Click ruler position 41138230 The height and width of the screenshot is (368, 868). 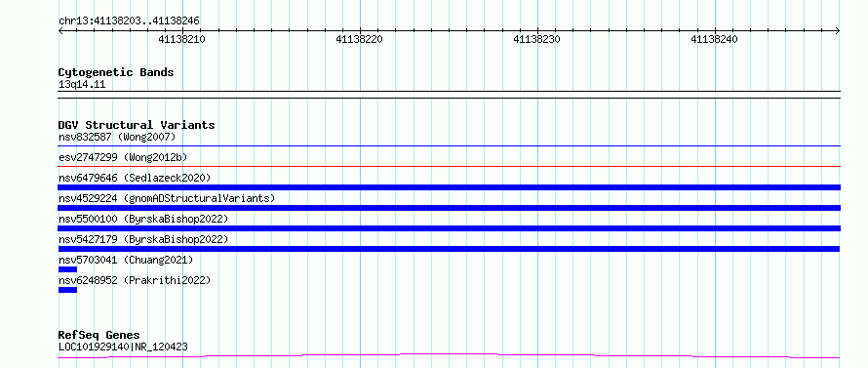click(x=537, y=39)
